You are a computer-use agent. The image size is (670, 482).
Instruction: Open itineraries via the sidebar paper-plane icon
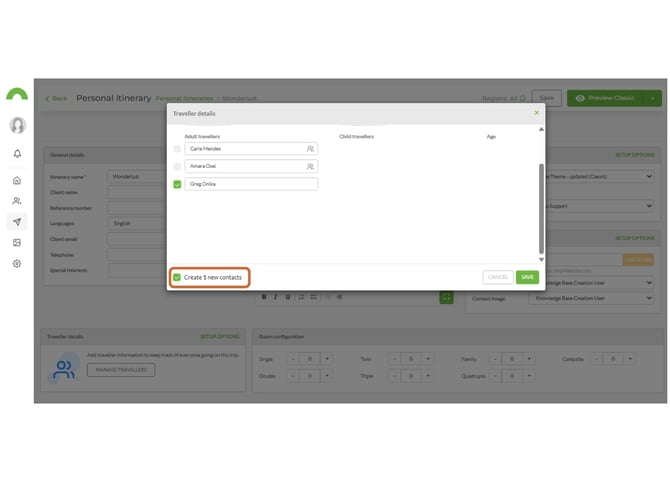(x=17, y=221)
